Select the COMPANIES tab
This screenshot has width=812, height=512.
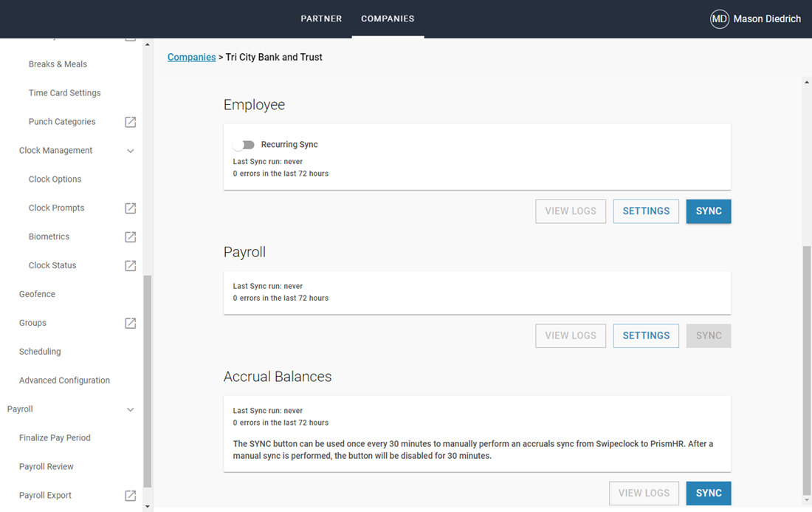(x=388, y=18)
